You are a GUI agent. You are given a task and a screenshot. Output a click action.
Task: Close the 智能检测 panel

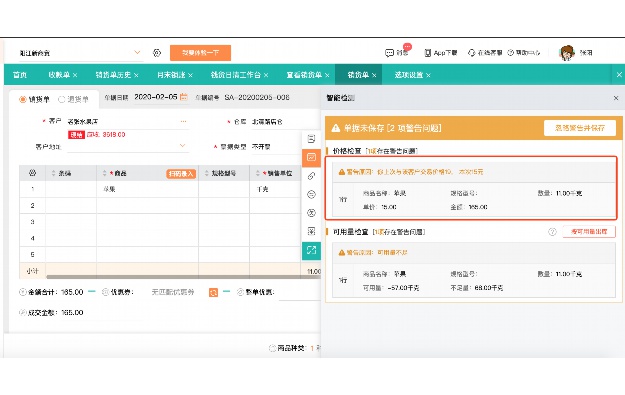pyautogui.click(x=616, y=98)
